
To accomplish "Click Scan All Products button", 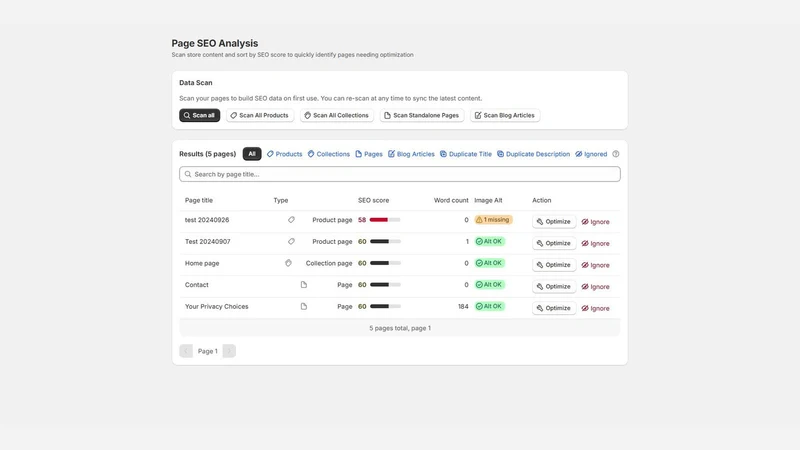I will click(260, 115).
